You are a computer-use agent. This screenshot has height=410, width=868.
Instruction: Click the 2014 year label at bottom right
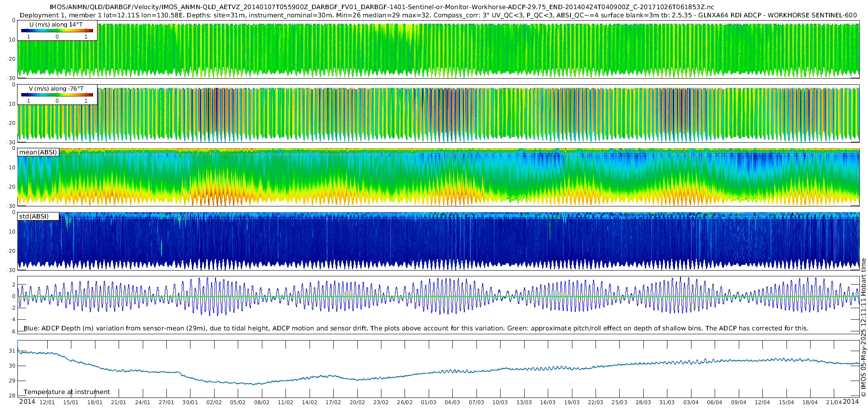pyautogui.click(x=851, y=402)
